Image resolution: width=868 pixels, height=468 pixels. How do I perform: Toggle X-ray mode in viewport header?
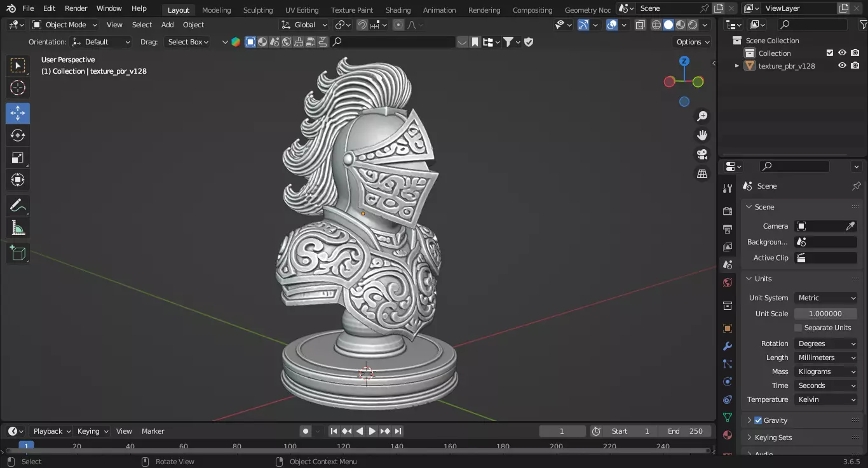[640, 25]
